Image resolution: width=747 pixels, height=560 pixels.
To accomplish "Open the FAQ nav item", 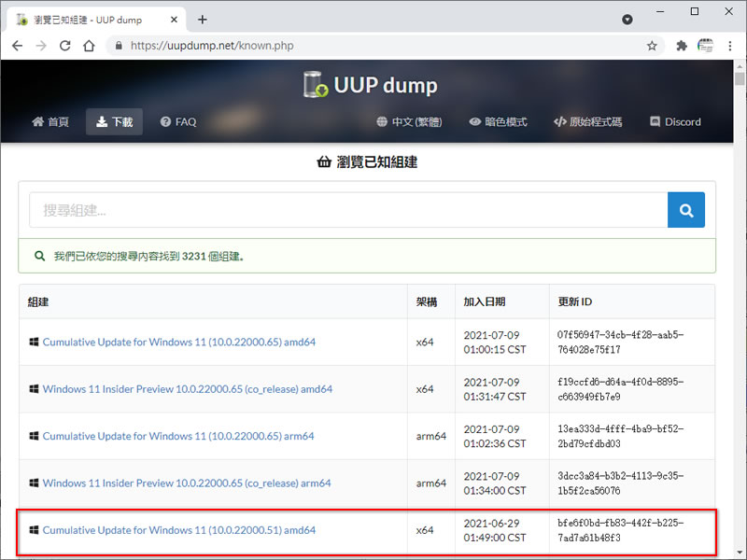I will click(x=178, y=122).
